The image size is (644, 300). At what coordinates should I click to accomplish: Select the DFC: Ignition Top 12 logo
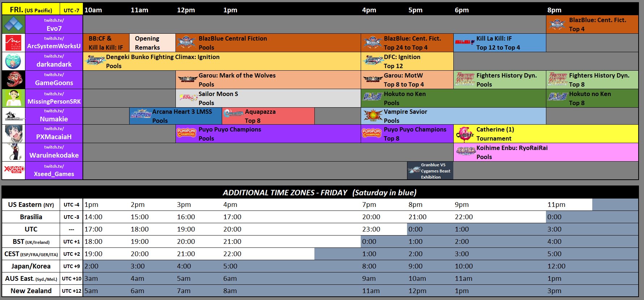tap(372, 61)
